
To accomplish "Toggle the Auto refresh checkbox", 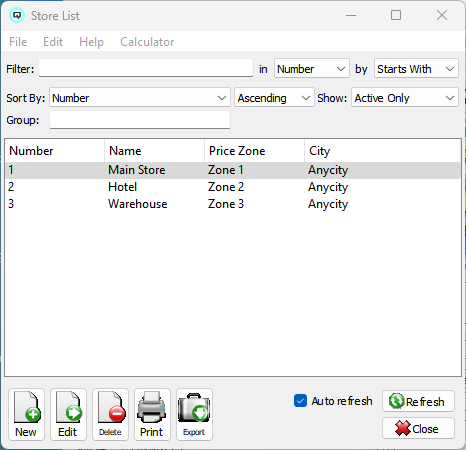I will [x=300, y=401].
